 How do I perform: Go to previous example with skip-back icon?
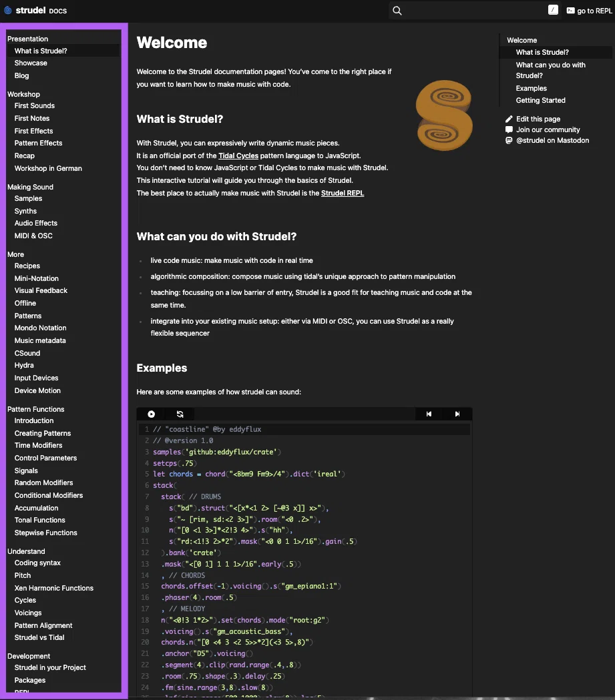429,414
